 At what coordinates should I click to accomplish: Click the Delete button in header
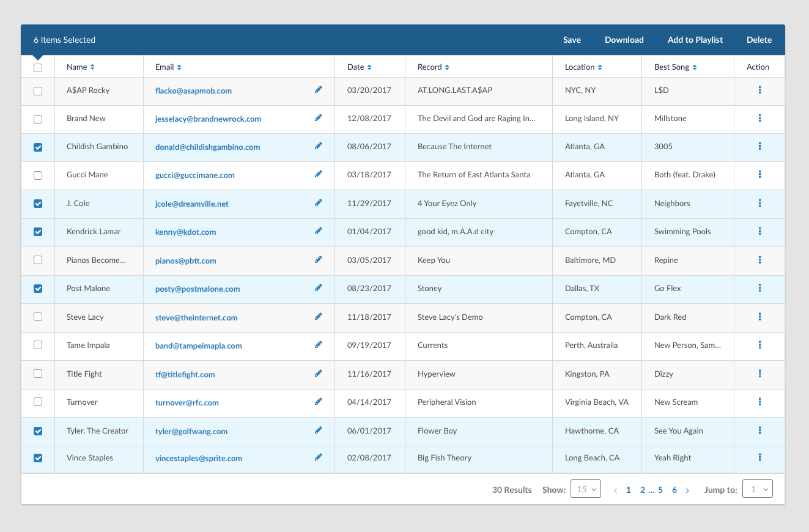point(759,40)
